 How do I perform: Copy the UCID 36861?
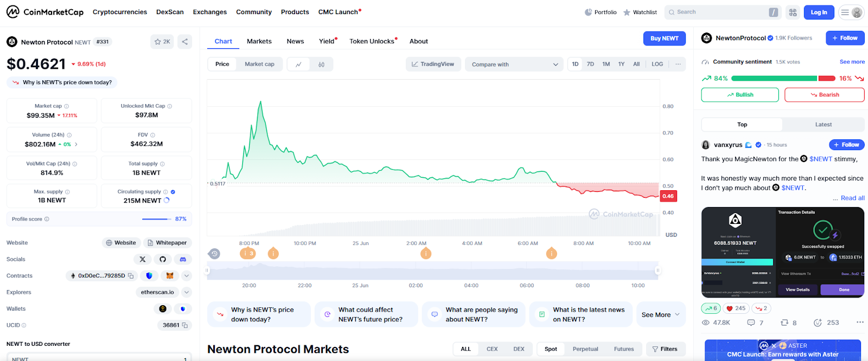tap(185, 325)
